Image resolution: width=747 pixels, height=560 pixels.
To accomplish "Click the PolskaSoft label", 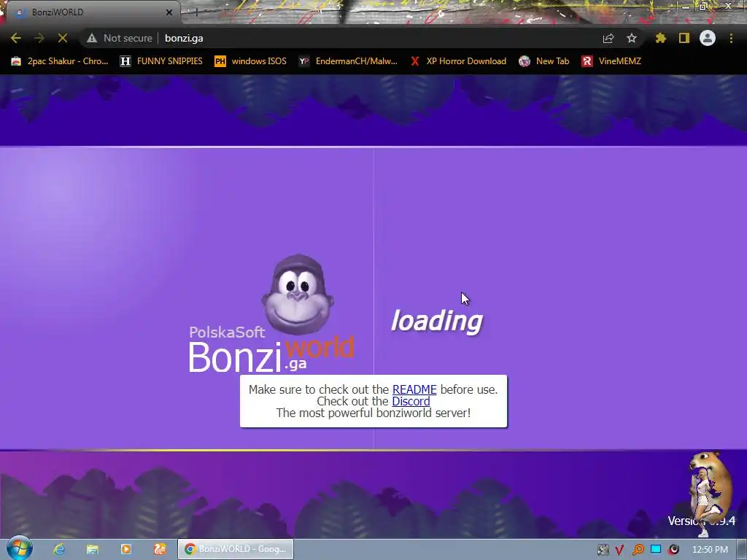I will 227,332.
